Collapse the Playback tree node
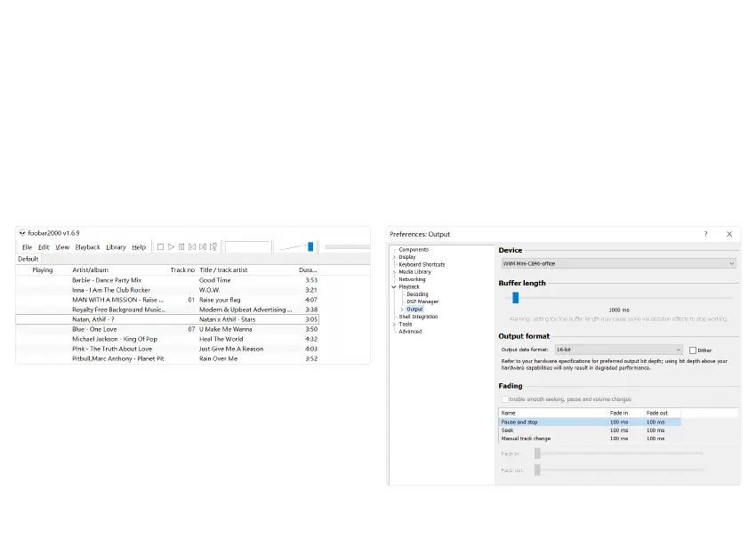Viewport: 756px width, 555px height. coord(394,287)
